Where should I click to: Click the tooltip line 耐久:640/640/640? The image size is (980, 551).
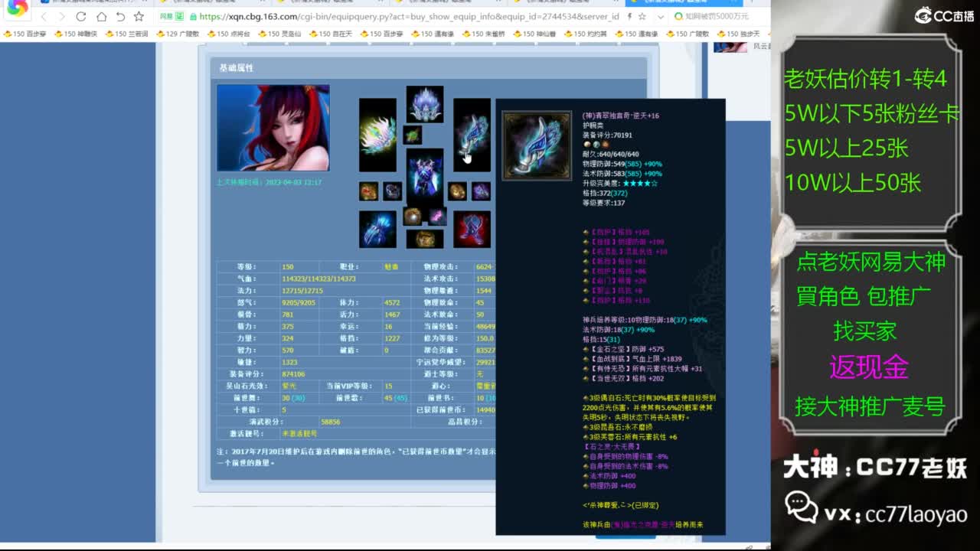[x=610, y=154]
